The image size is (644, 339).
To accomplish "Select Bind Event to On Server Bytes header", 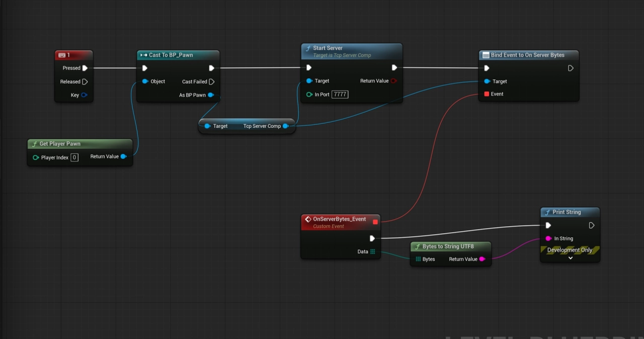I will tap(529, 55).
